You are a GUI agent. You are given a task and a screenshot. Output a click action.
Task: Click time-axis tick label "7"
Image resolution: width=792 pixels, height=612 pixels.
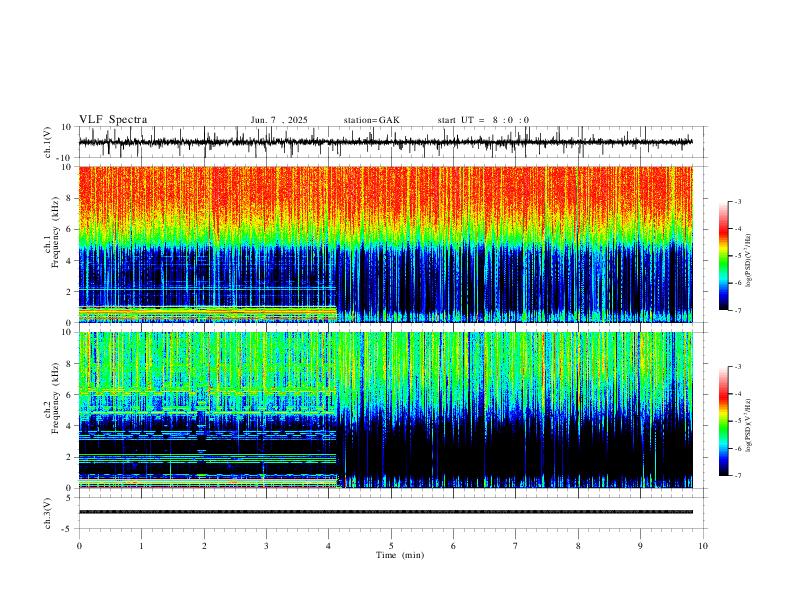(x=516, y=546)
